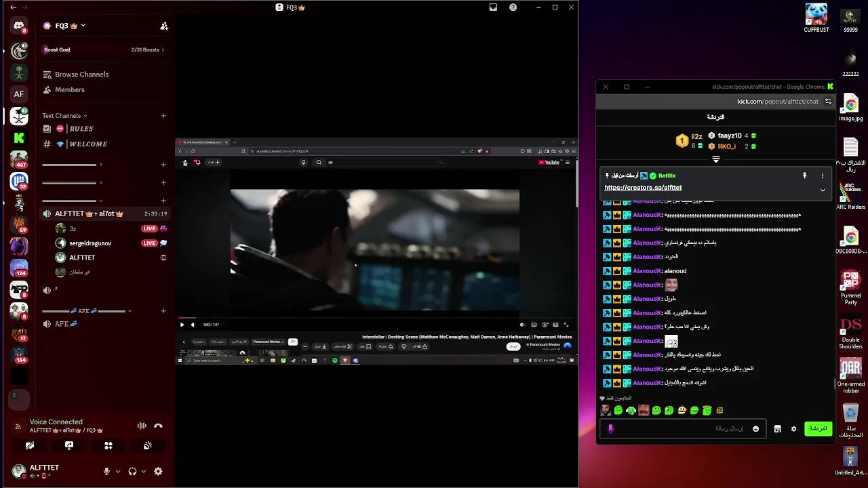Click AlanoudK username in alanoud message

tap(647, 271)
